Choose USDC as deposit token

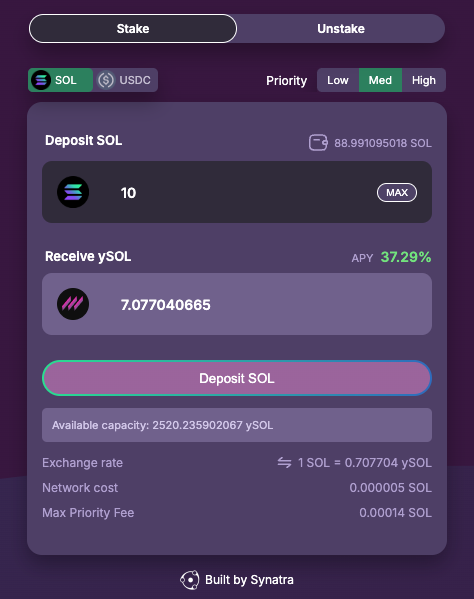click(x=125, y=80)
